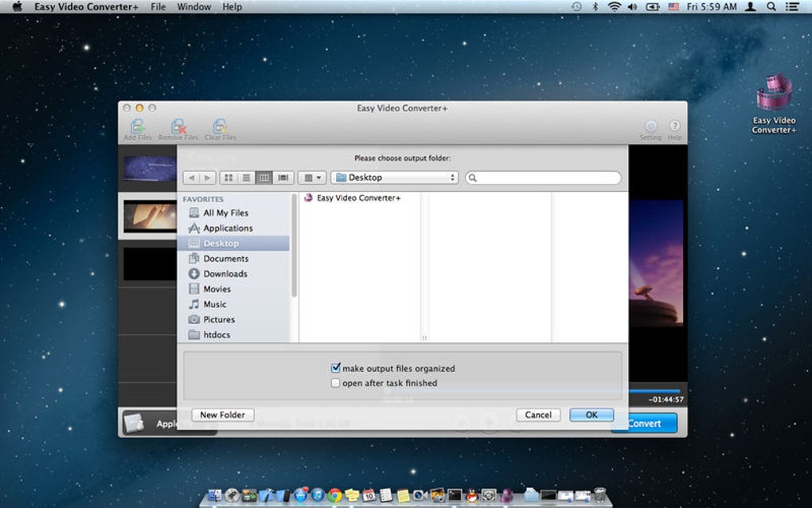Click the search field in dialog
This screenshot has width=812, height=508.
coord(547,178)
